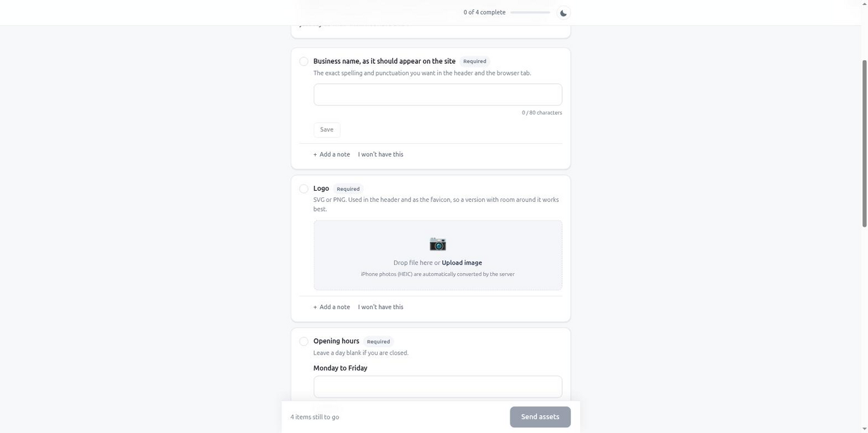Screen dimensions: 868x433
Task: Send assets button
Action: [x=540, y=417]
